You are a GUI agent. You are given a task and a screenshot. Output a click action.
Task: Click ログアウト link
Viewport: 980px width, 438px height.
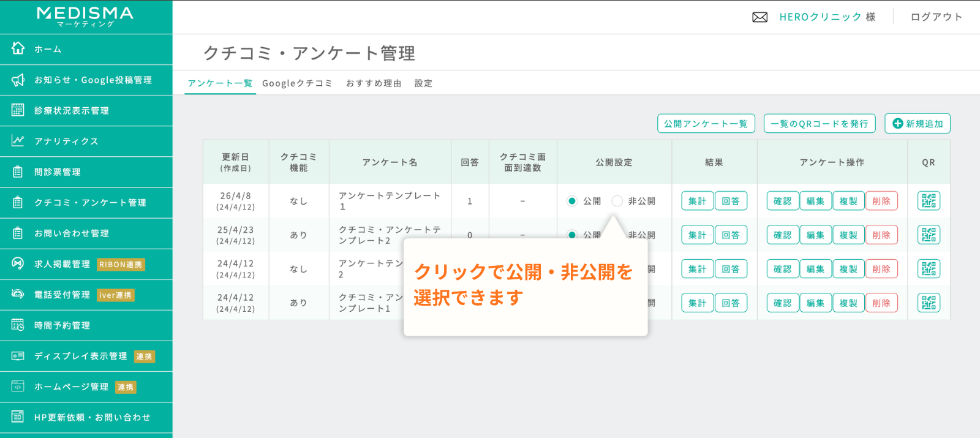pyautogui.click(x=937, y=17)
